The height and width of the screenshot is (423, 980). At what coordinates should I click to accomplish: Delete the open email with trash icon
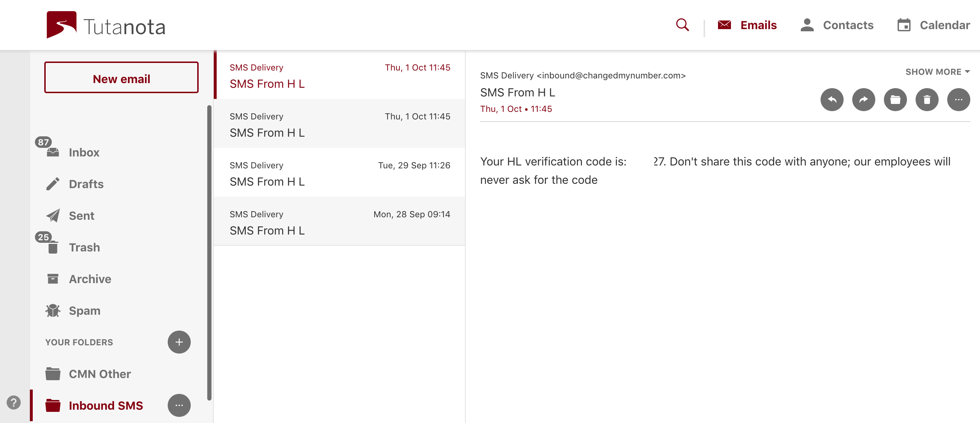click(x=927, y=100)
